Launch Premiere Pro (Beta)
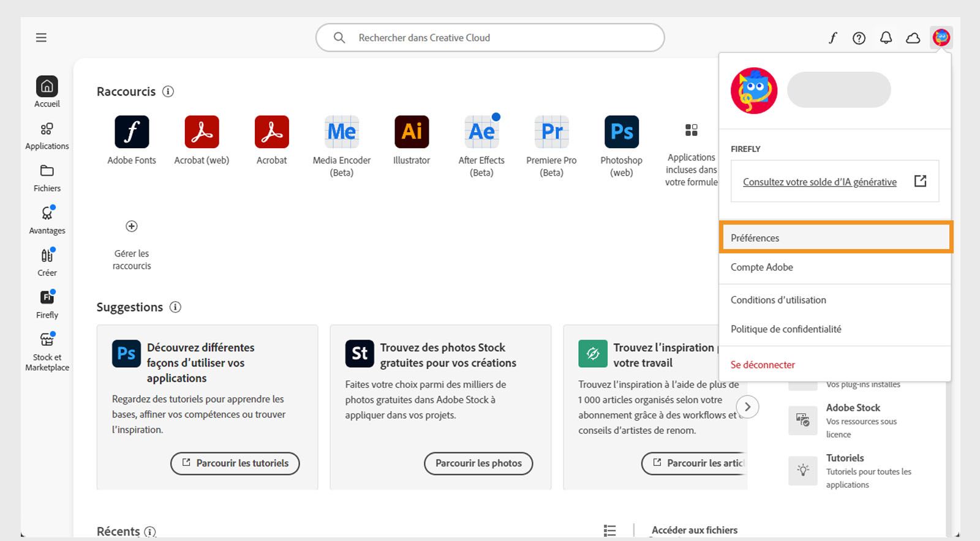Image resolution: width=980 pixels, height=541 pixels. coord(551,146)
